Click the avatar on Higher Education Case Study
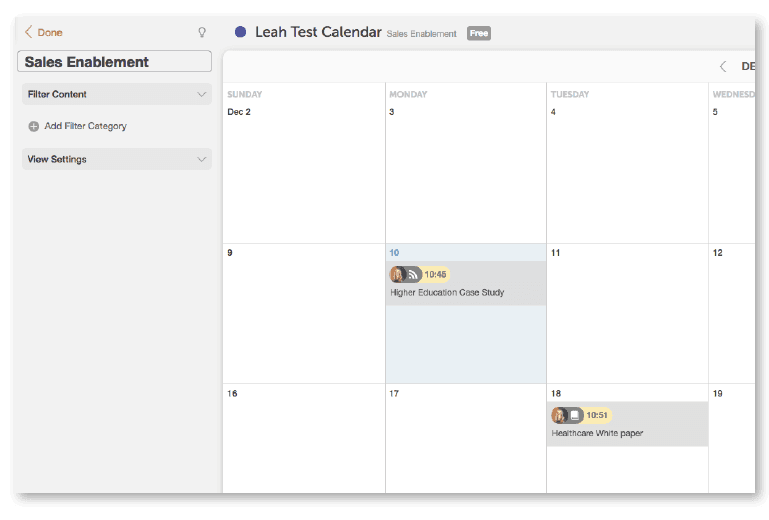The height and width of the screenshot is (520, 769). [397, 274]
